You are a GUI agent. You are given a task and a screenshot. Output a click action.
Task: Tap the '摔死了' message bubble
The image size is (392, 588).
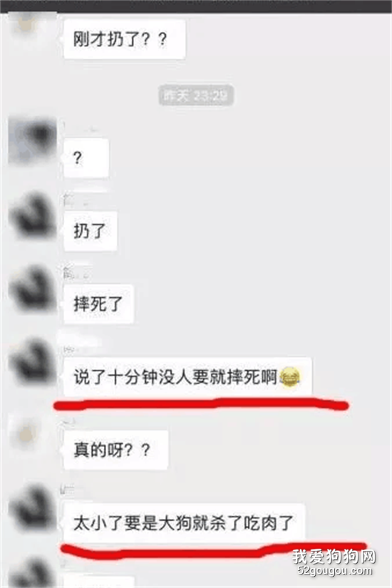tap(98, 304)
